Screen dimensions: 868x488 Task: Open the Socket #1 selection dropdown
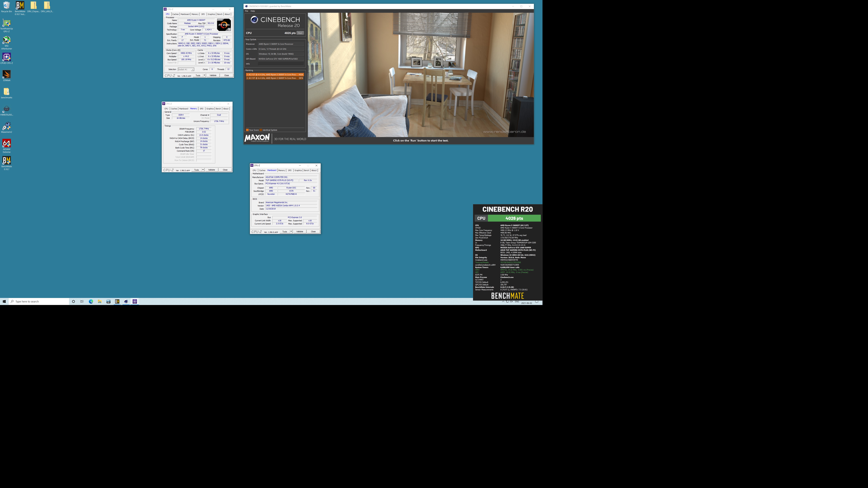pyautogui.click(x=186, y=69)
